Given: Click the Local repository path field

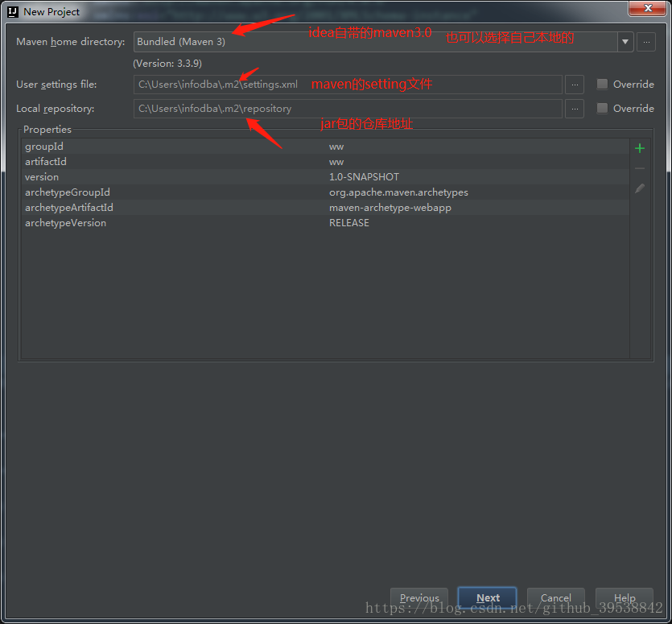Looking at the screenshot, I should coord(348,109).
